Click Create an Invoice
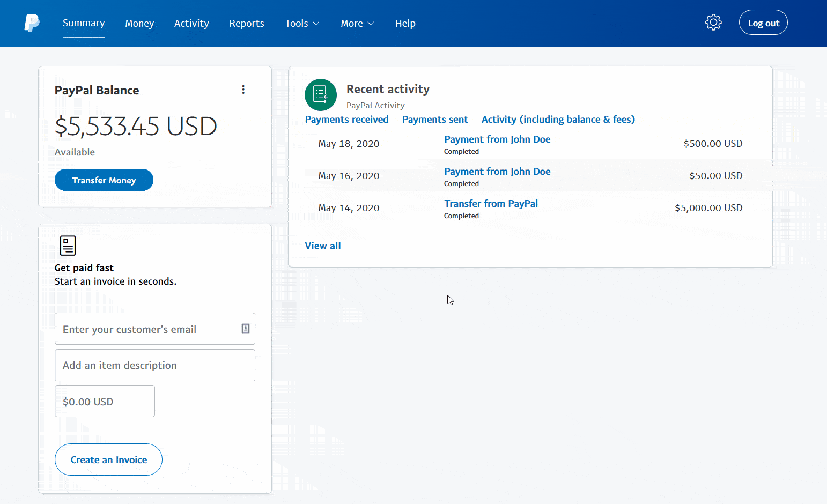 point(108,459)
